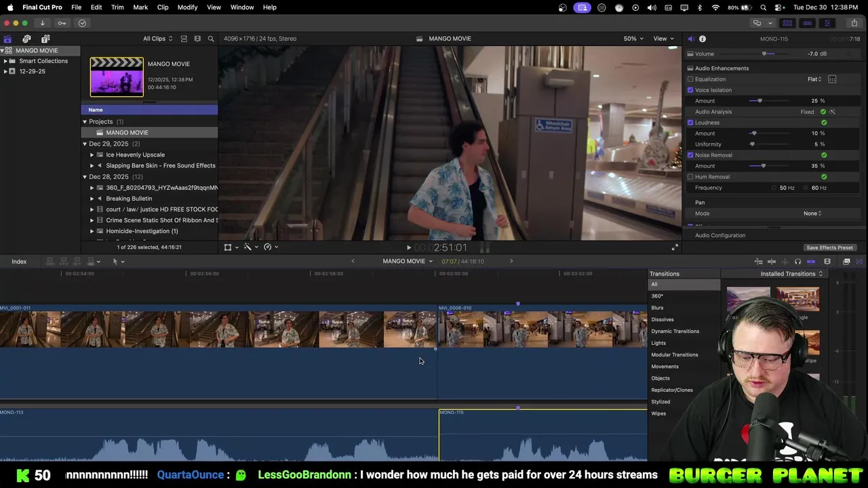Toggle the Inspector visibility button
The height and width of the screenshot is (488, 868).
(x=827, y=23)
